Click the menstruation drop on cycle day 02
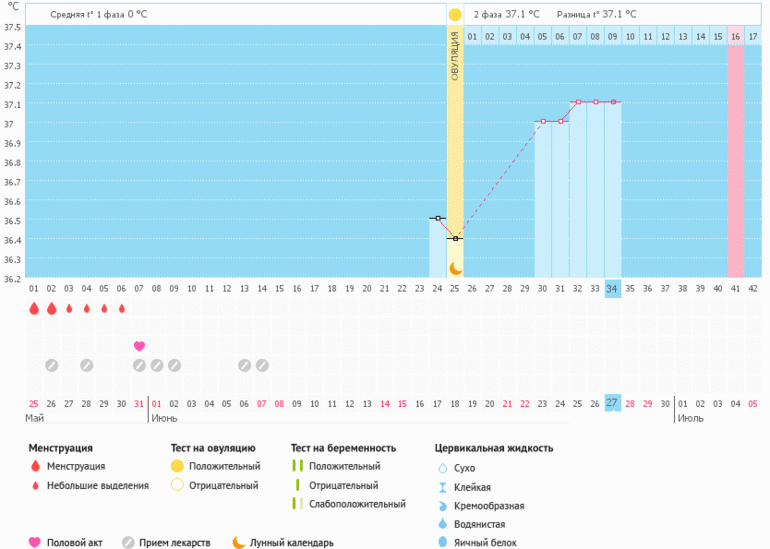 [x=52, y=308]
